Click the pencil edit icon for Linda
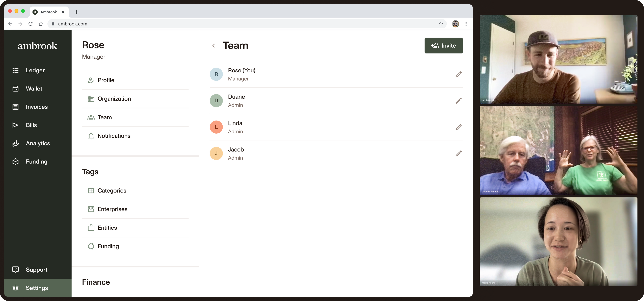Viewport: 644px width, 301px height. coord(459,127)
